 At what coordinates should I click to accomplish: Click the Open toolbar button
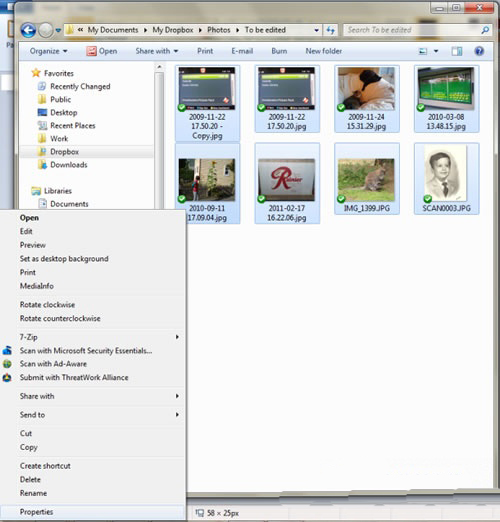tap(102, 51)
